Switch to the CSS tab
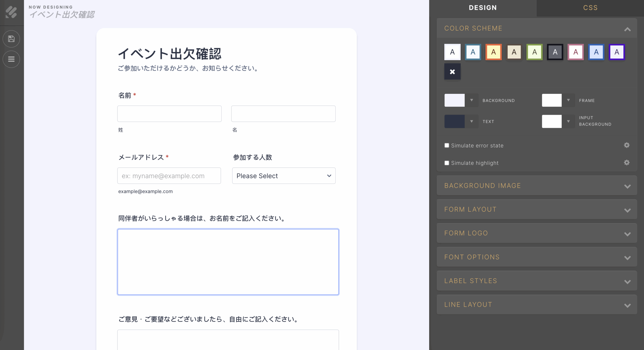Viewport: 644px width, 350px height. [590, 8]
